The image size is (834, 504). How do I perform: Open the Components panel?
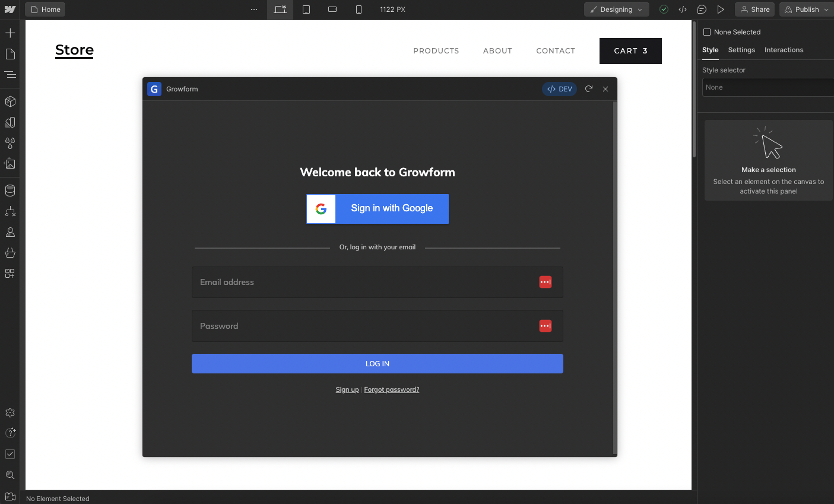point(9,101)
